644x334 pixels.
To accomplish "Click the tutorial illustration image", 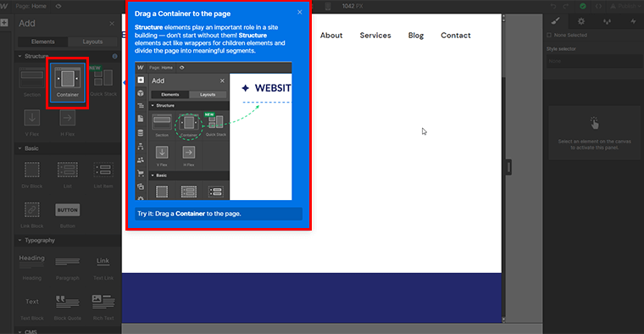I will (x=214, y=131).
